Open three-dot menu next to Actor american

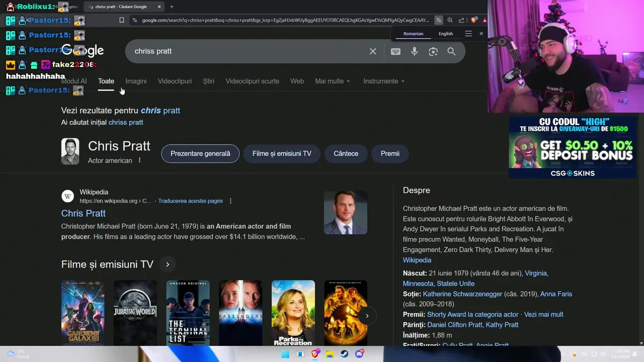140,160
